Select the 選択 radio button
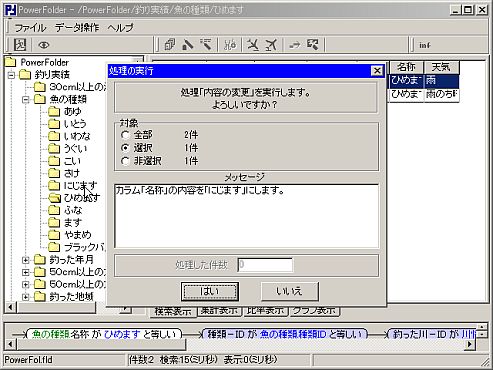This screenshot has width=493, height=370. [125, 148]
